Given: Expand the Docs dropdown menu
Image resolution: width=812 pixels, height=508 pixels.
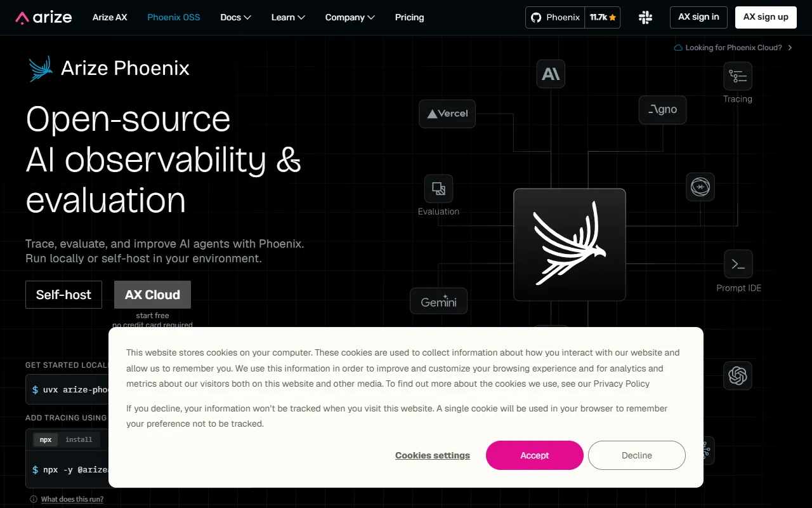Looking at the screenshot, I should 236,17.
